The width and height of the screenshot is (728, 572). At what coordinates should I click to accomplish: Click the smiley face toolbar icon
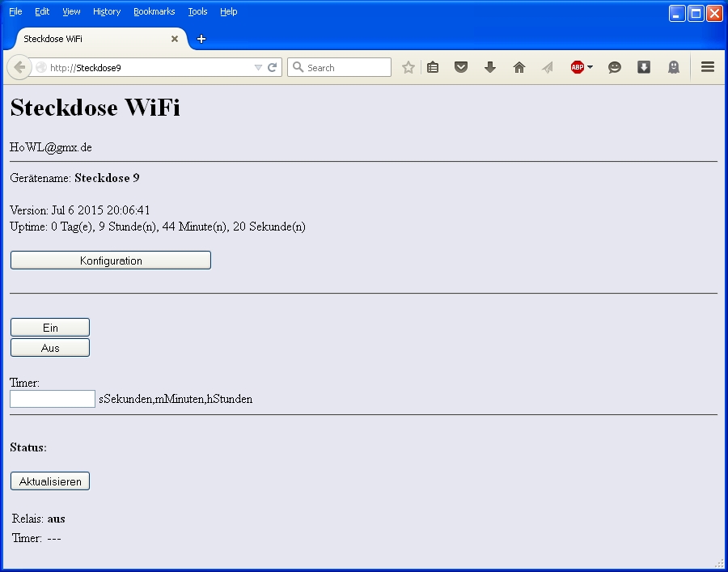pos(615,68)
